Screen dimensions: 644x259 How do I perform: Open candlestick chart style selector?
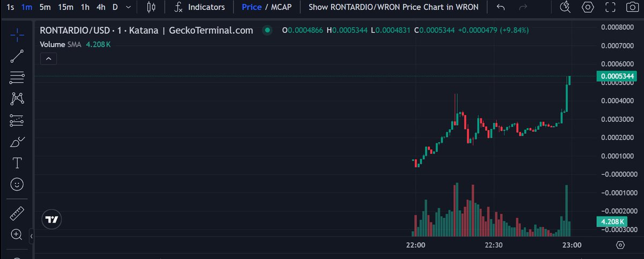[151, 8]
